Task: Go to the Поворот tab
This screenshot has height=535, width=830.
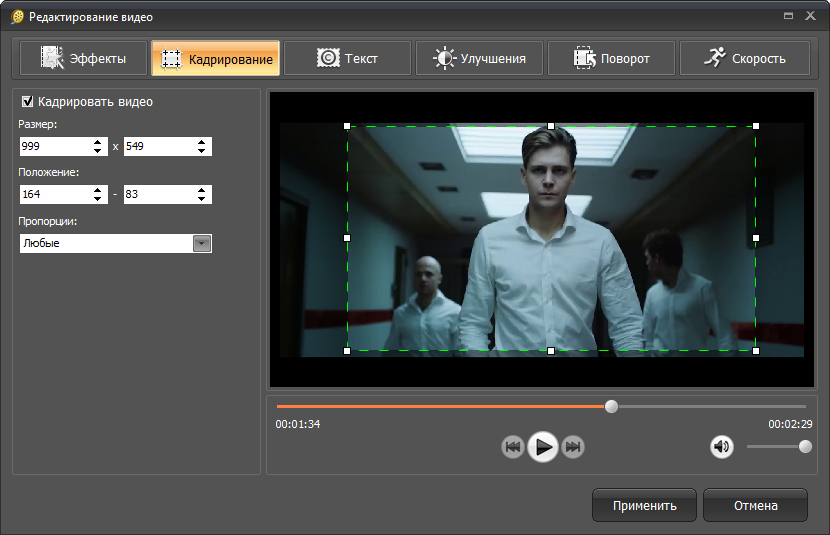Action: (x=612, y=58)
